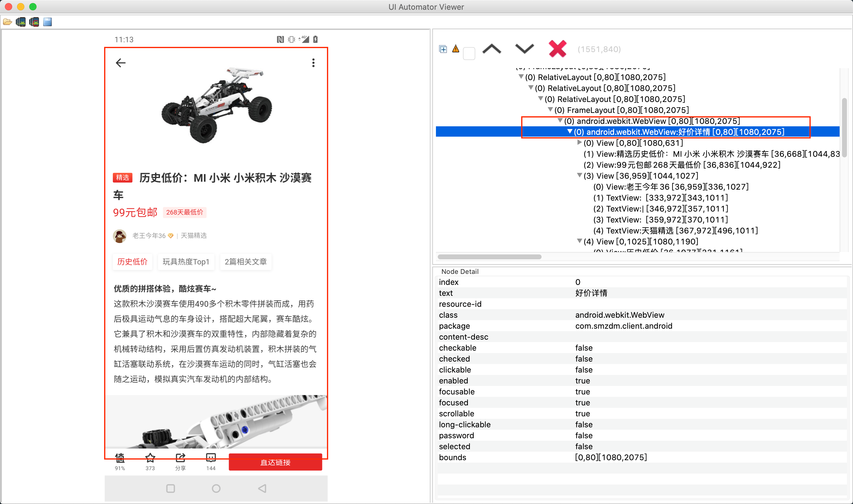The height and width of the screenshot is (504, 853).
Task: Jump to the next search result with the down chevron
Action: coord(525,49)
